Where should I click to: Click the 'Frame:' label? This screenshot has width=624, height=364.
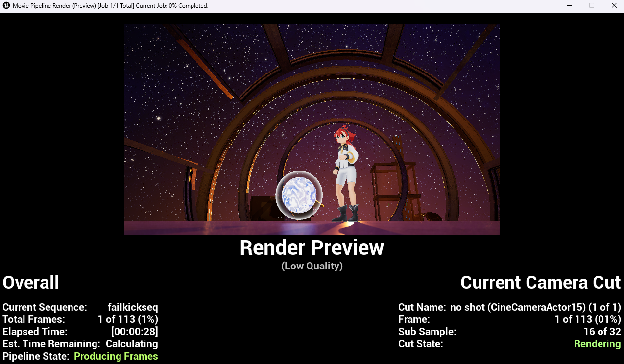tap(414, 319)
